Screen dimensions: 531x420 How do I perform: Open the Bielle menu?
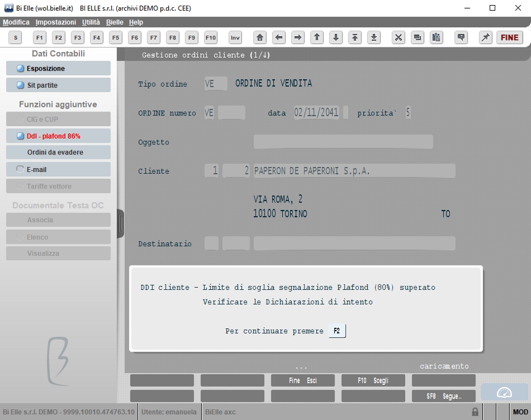[114, 22]
